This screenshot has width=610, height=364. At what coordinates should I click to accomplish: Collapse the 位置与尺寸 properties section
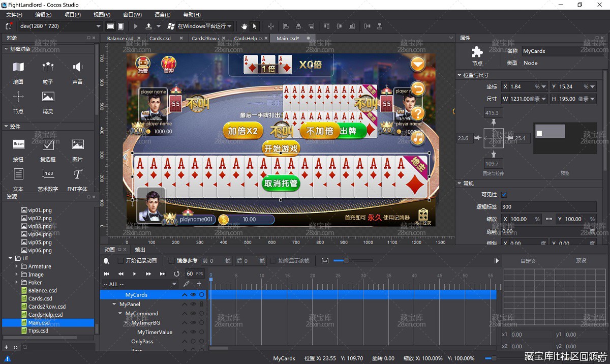pyautogui.click(x=460, y=75)
